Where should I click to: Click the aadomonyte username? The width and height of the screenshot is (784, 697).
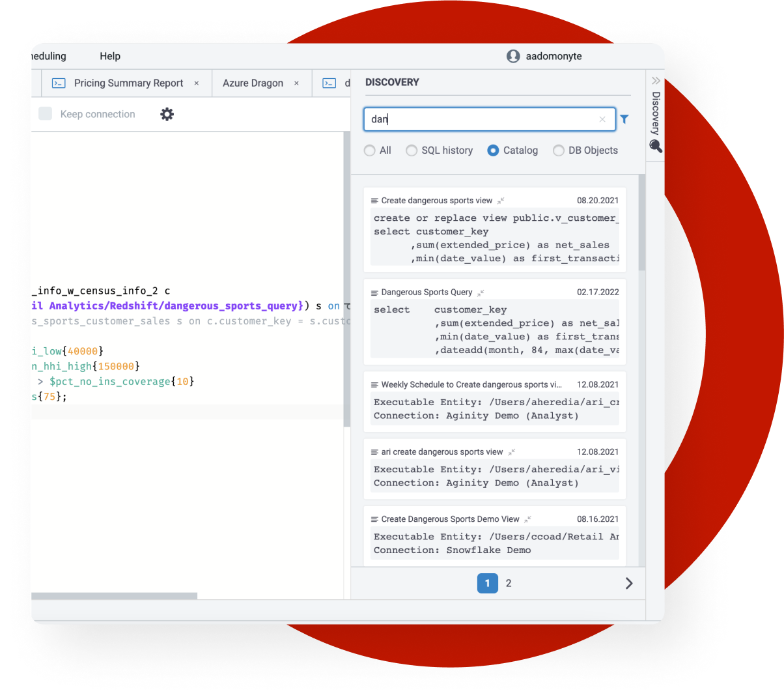[x=554, y=56]
